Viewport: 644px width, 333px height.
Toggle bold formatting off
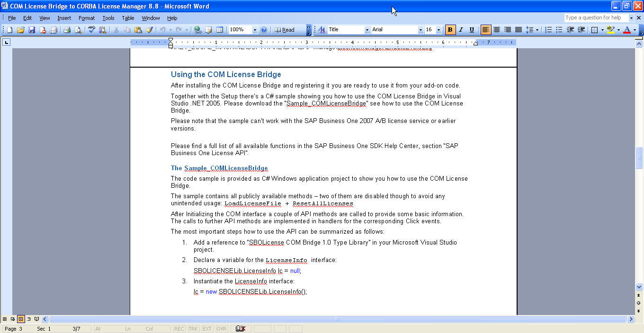pos(450,29)
